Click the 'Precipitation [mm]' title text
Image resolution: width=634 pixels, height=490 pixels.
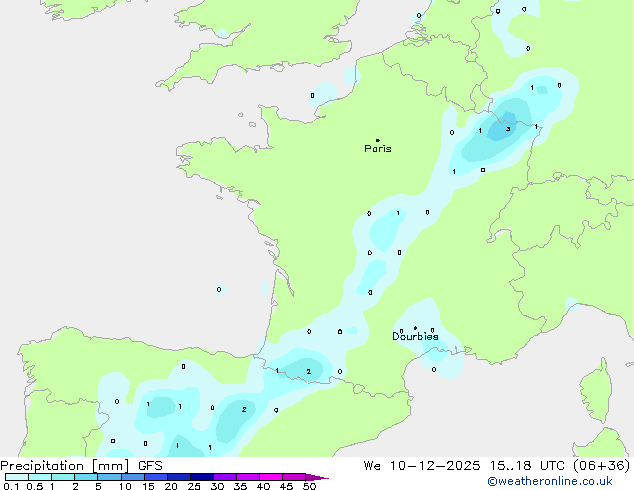(65, 466)
